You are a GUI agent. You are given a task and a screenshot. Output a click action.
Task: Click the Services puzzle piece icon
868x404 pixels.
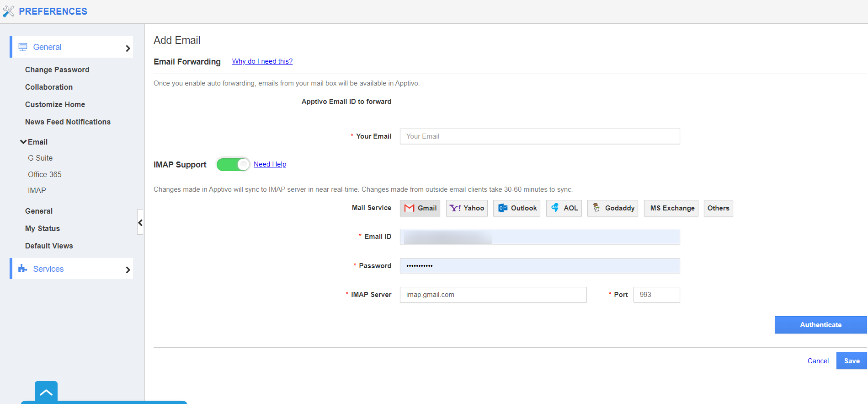pos(22,269)
